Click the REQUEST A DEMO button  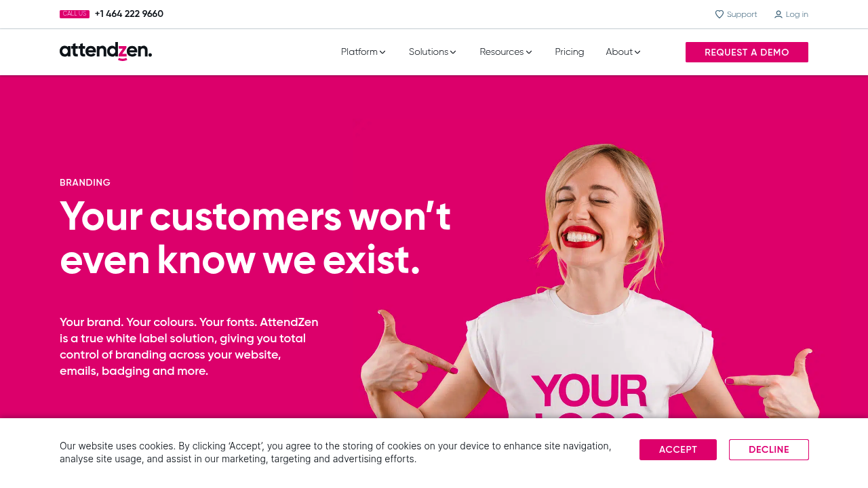[747, 52]
